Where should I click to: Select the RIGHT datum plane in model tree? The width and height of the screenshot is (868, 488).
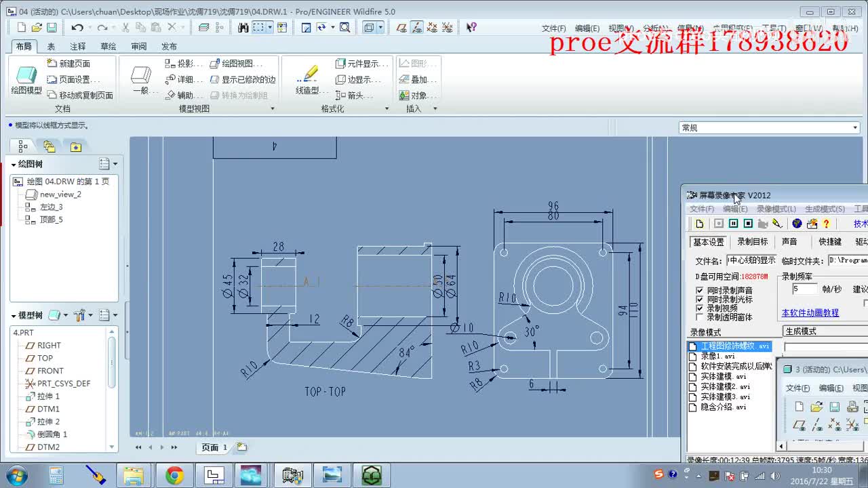43,345
